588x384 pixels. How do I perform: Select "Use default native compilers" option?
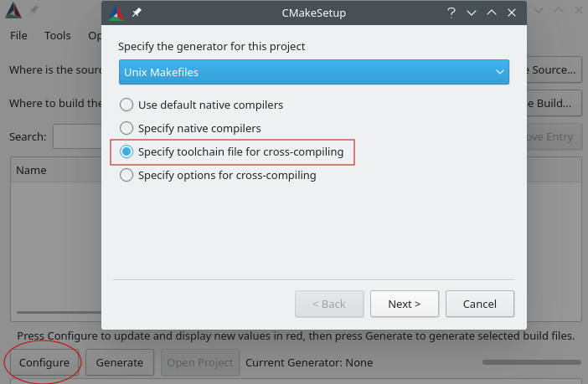pos(126,105)
